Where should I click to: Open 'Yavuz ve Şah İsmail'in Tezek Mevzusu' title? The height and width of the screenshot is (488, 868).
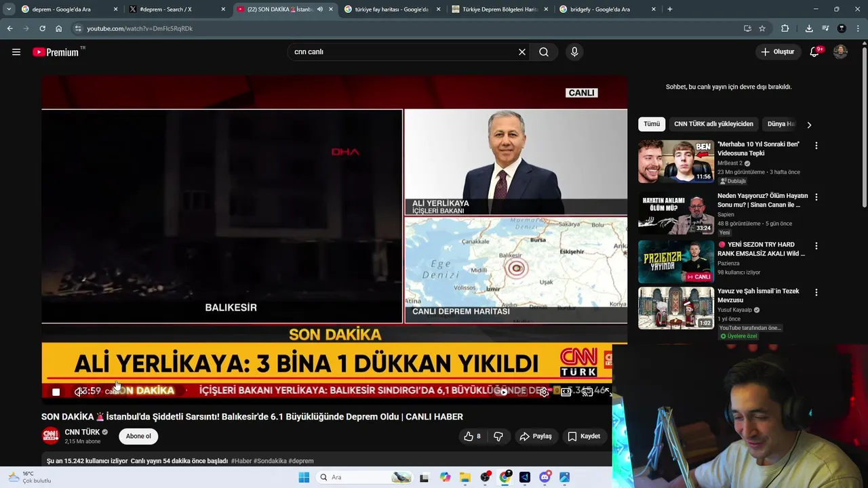pyautogui.click(x=758, y=296)
